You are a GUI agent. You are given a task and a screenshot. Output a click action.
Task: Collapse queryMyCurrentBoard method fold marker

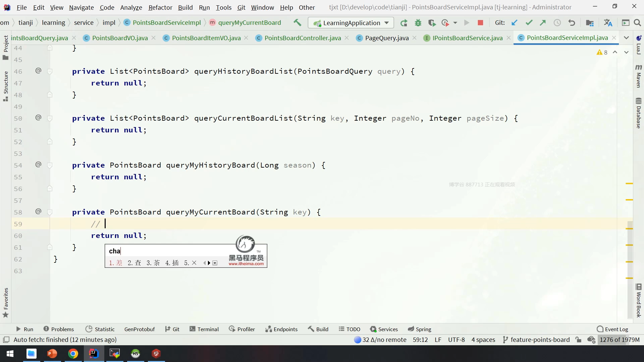point(50,212)
